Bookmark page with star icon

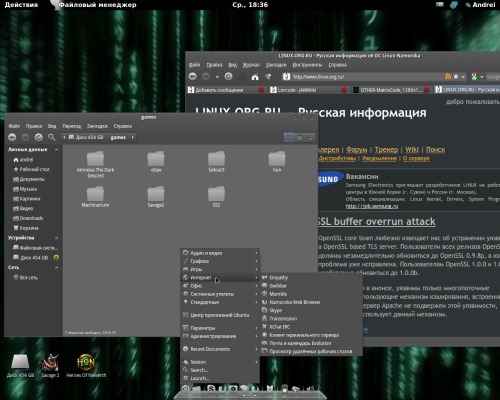tap(456, 77)
